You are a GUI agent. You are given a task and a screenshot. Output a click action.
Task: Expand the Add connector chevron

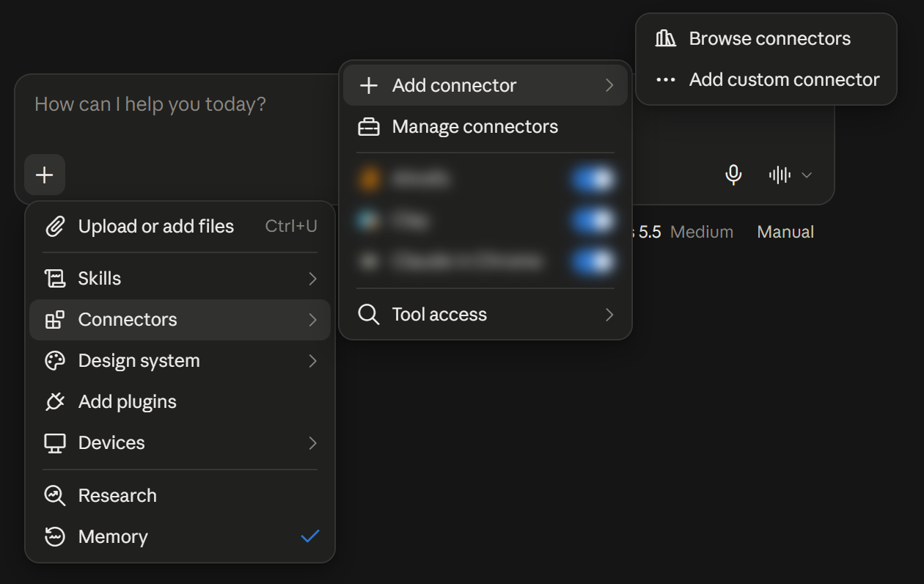pos(609,86)
